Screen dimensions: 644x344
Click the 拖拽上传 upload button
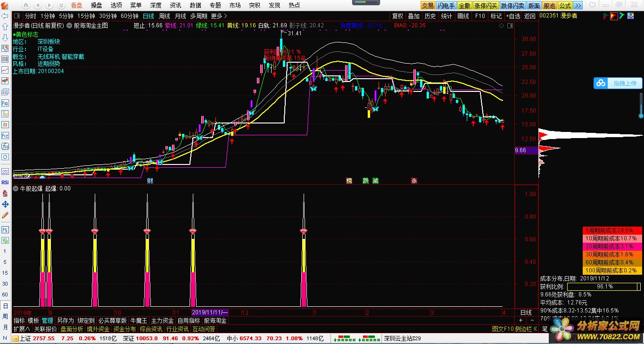coord(617,83)
